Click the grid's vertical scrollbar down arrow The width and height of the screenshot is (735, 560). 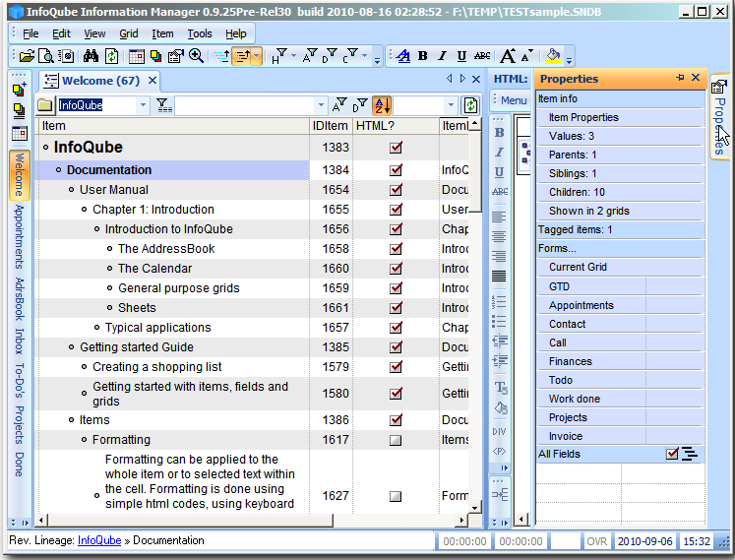pos(475,508)
